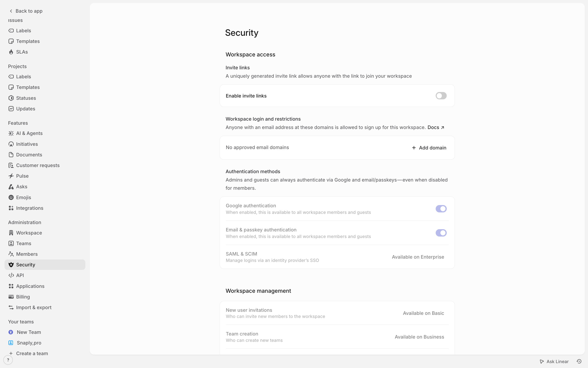
Task: Select the Snaply,pro team entry
Action: tap(45, 343)
